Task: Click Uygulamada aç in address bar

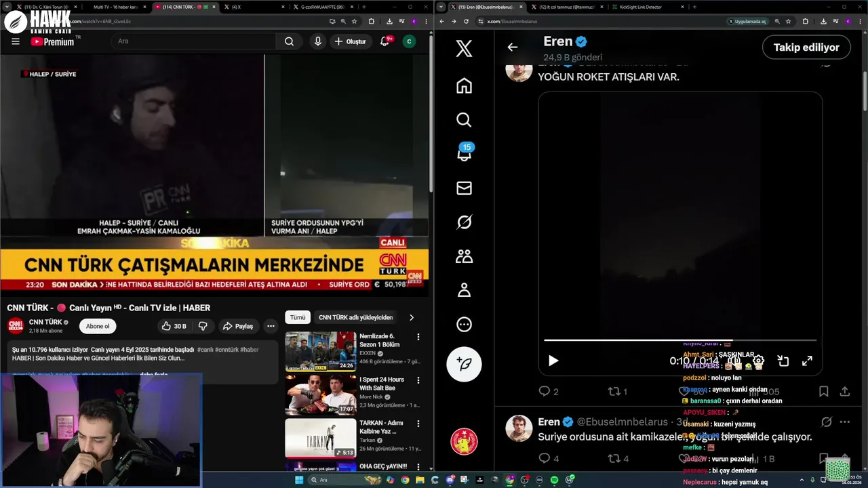Action: (747, 21)
